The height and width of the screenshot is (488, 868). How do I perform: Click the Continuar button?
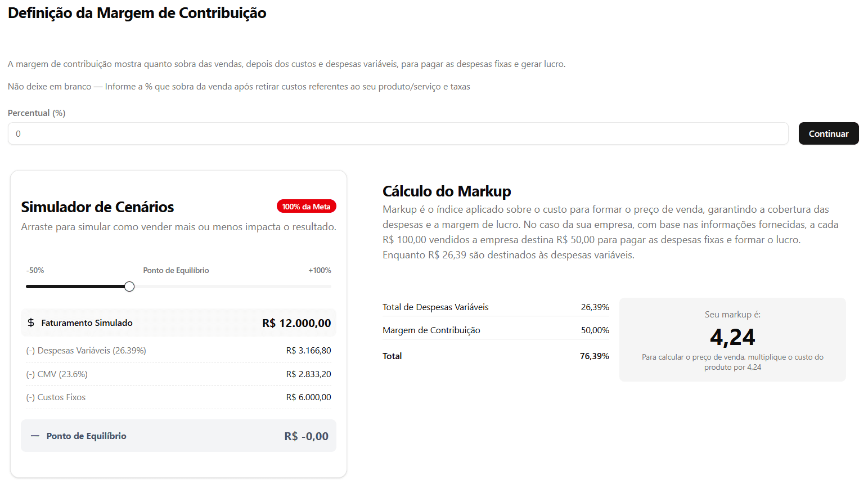[828, 133]
